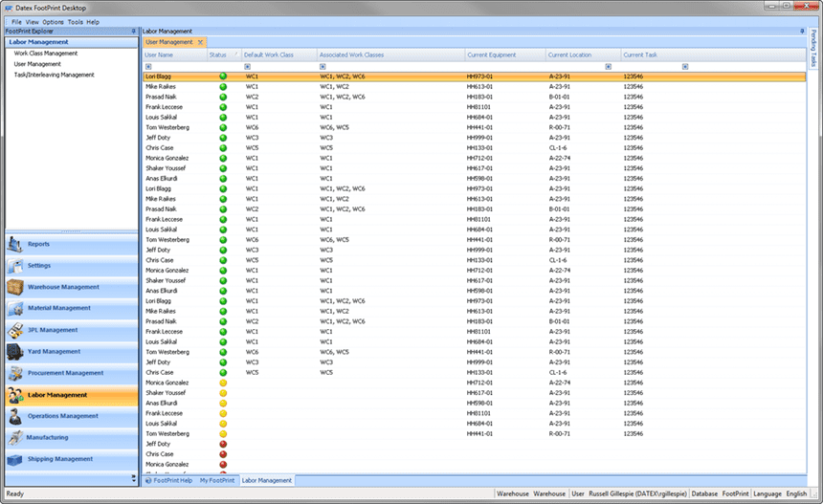Open the Options menu
Screen dimensions: 823x504
coord(53,22)
